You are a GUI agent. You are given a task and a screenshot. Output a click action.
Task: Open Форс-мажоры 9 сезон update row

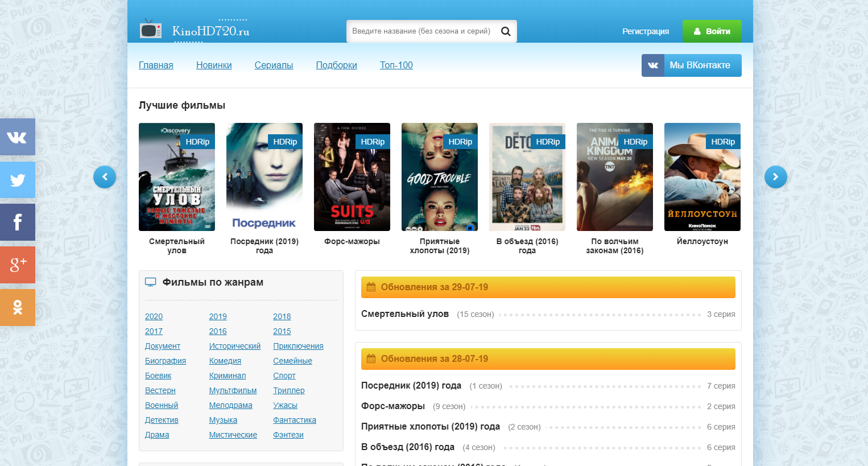tap(548, 406)
